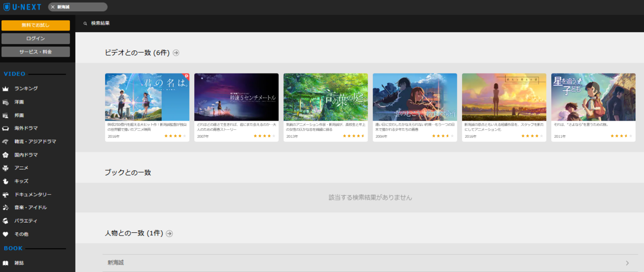Viewport: 644px width, 272px height.
Task: Open the 秒速5センチメートル thumbnail
Action: (236, 97)
